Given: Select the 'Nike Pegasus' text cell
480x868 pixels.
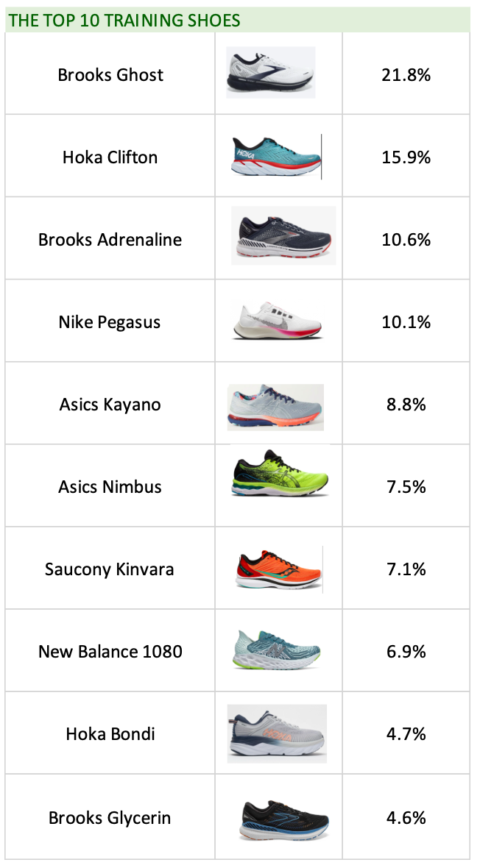Looking at the screenshot, I should tap(110, 321).
